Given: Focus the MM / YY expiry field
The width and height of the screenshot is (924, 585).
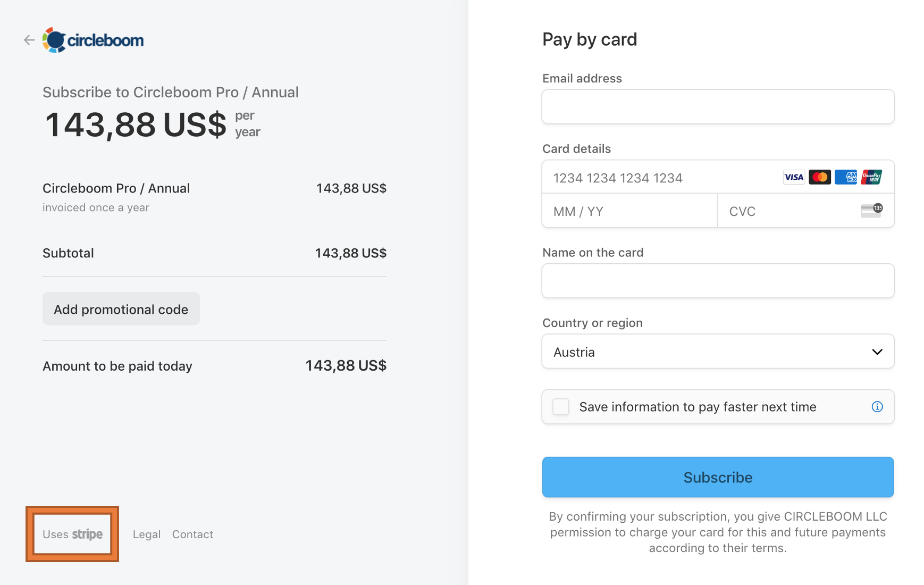Looking at the screenshot, I should click(629, 211).
